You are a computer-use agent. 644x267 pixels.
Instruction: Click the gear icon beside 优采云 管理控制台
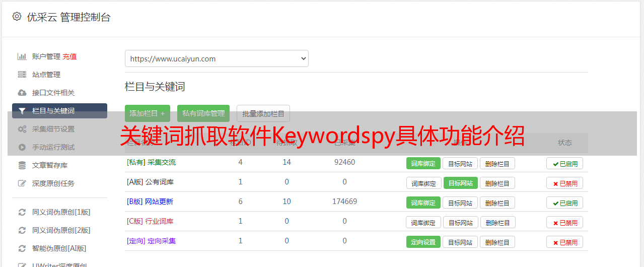[17, 17]
